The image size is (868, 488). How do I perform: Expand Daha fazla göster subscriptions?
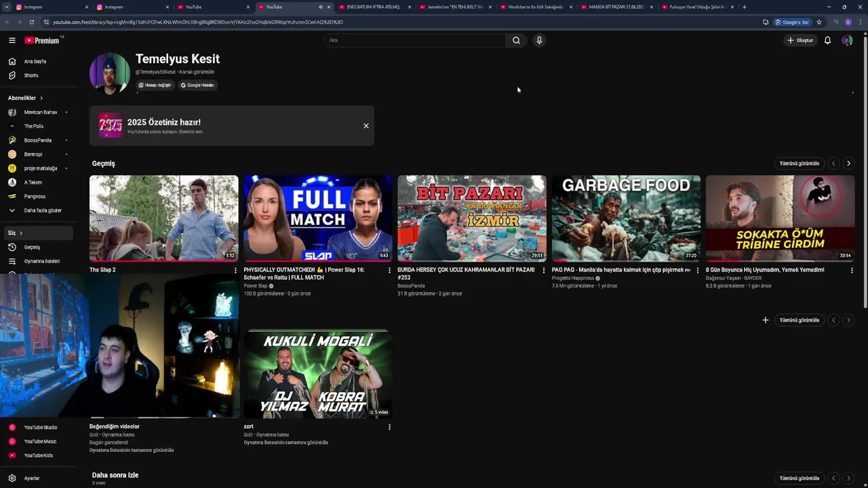(43, 210)
